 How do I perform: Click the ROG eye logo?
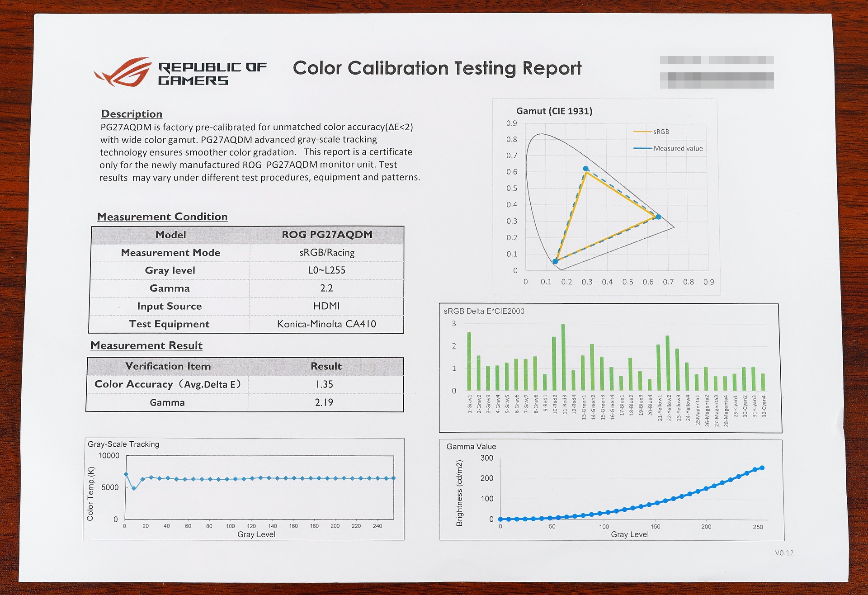[x=123, y=72]
